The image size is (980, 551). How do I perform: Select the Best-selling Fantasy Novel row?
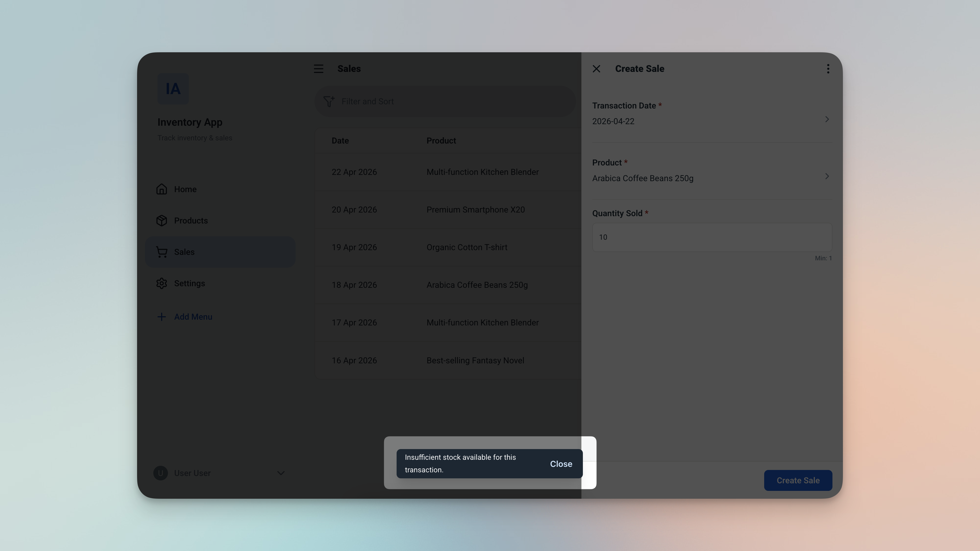(x=448, y=360)
